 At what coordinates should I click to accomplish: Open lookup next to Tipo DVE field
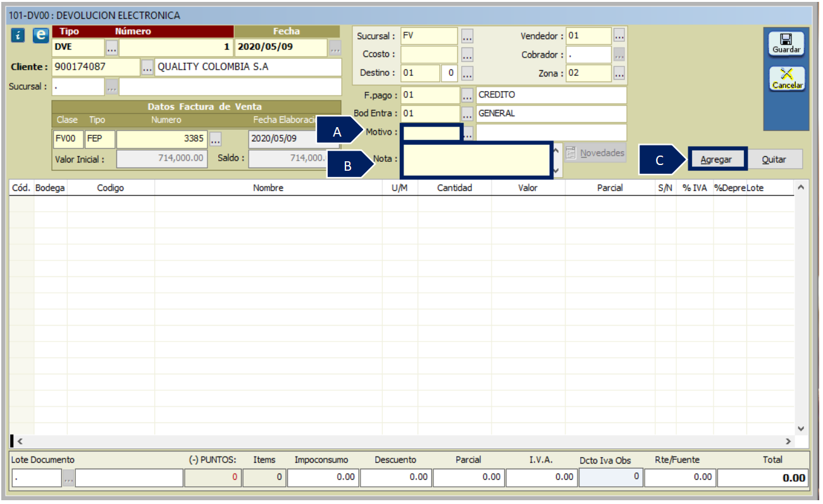point(111,47)
